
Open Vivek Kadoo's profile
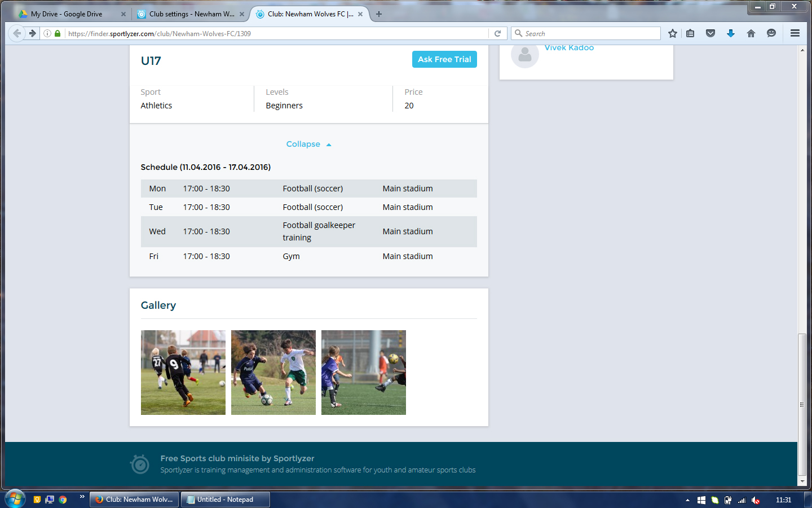point(569,47)
